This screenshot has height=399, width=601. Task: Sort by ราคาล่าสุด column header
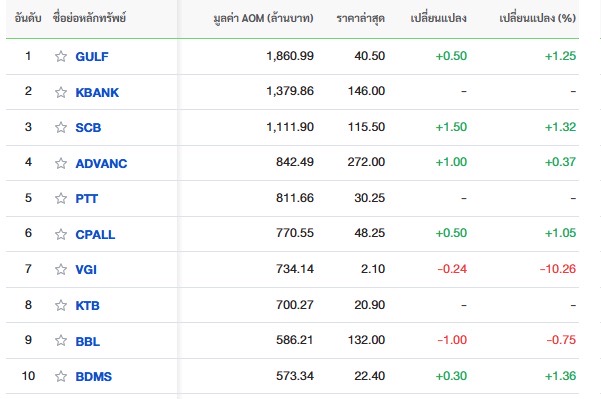click(x=360, y=19)
